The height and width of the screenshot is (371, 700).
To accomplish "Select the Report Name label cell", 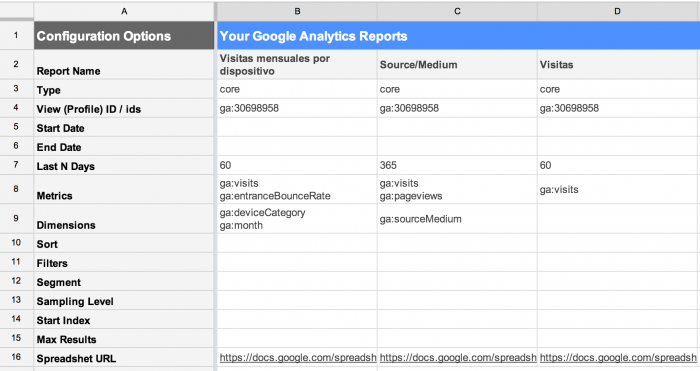I will tap(124, 65).
